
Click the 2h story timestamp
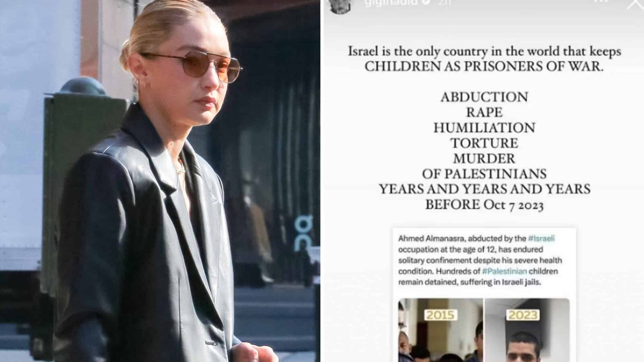click(444, 2)
